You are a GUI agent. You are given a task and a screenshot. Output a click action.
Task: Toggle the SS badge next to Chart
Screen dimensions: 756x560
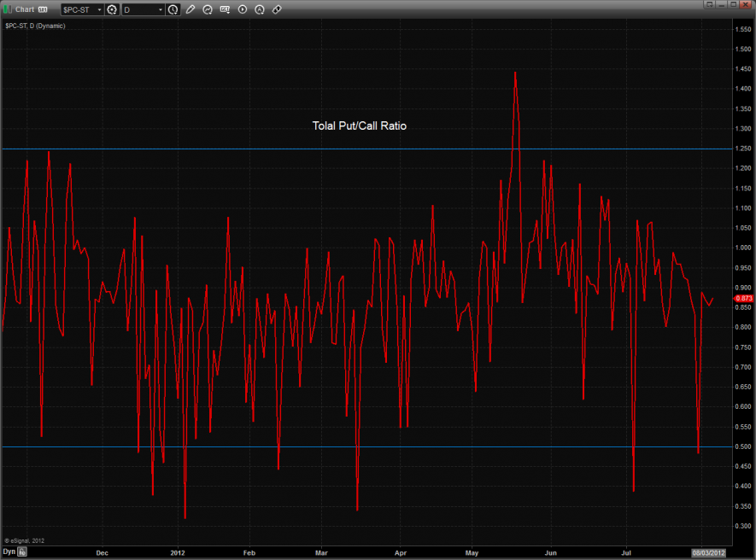click(43, 9)
